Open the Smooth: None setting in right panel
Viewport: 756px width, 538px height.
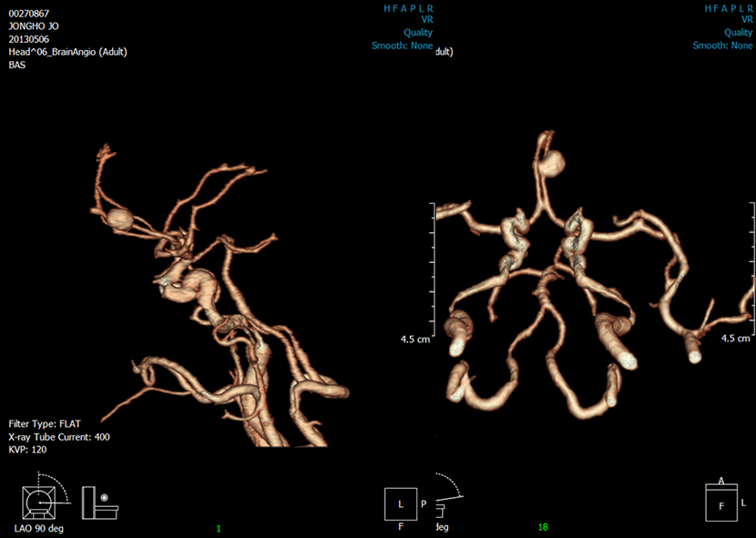point(722,46)
